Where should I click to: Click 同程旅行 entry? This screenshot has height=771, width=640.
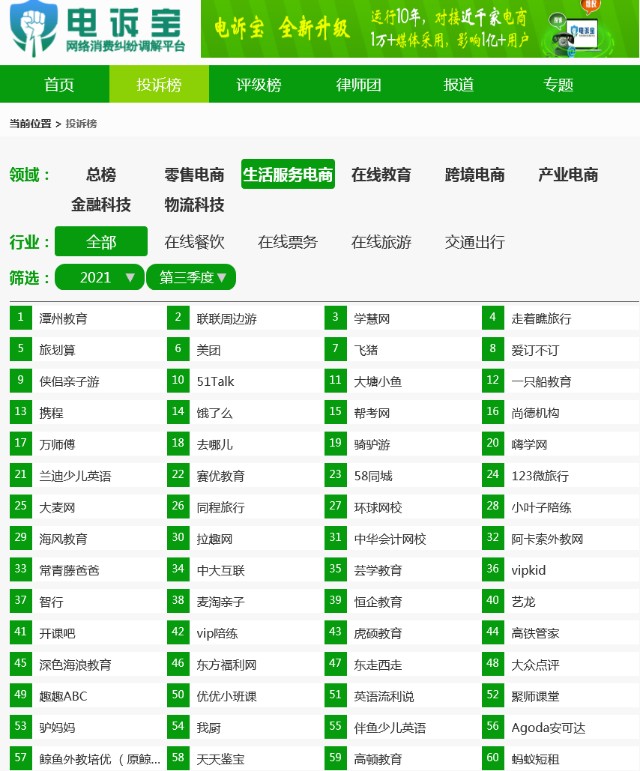pos(220,507)
